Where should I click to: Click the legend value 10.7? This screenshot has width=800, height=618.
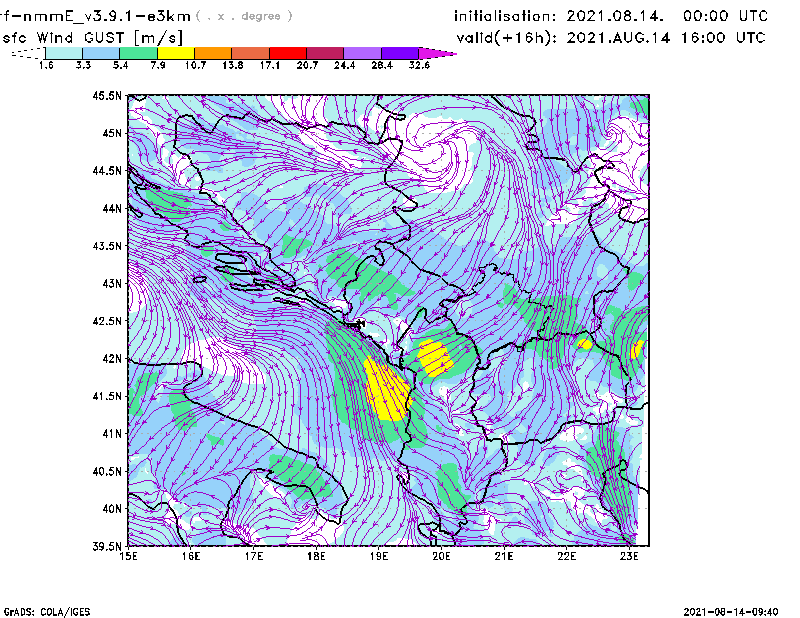(195, 65)
